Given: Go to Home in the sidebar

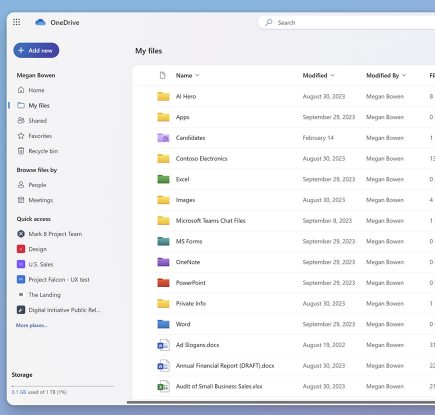Looking at the screenshot, I should 36,90.
